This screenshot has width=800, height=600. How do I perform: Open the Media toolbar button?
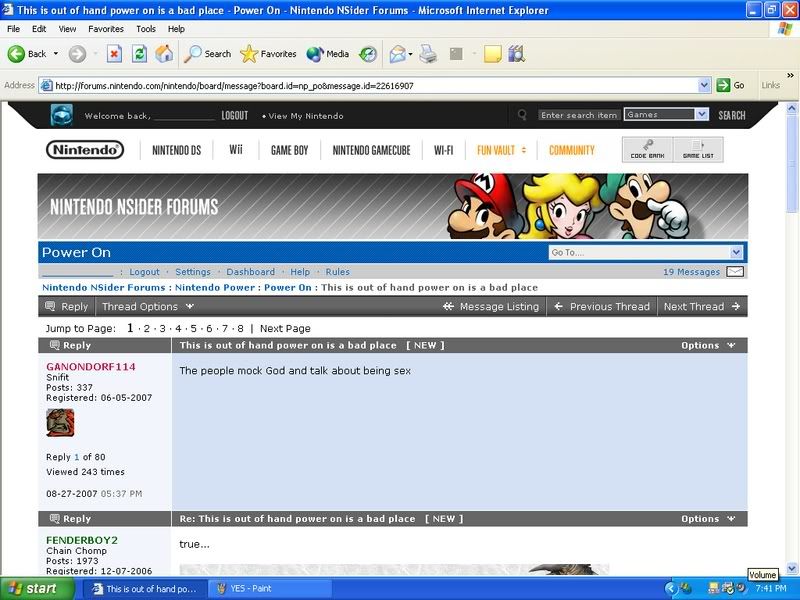point(328,54)
